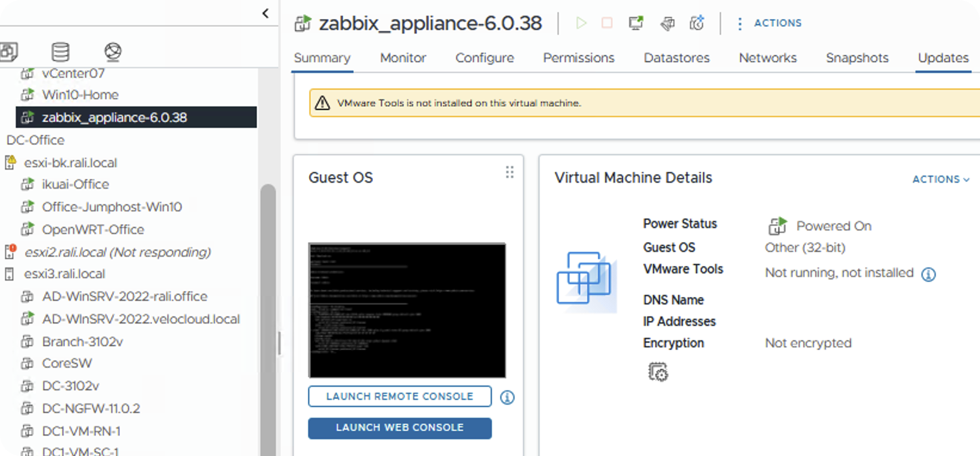Click the esxi-bk.rali.local host warning icon
This screenshot has height=456, width=980.
click(10, 162)
